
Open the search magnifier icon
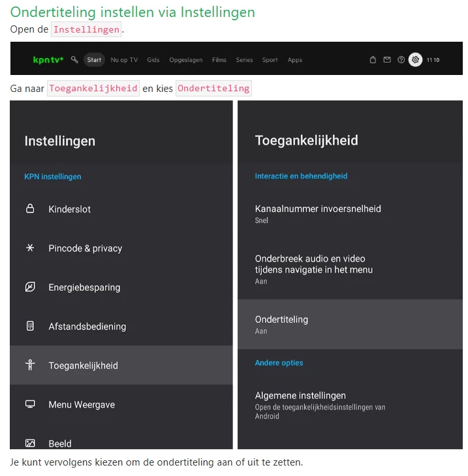74,60
